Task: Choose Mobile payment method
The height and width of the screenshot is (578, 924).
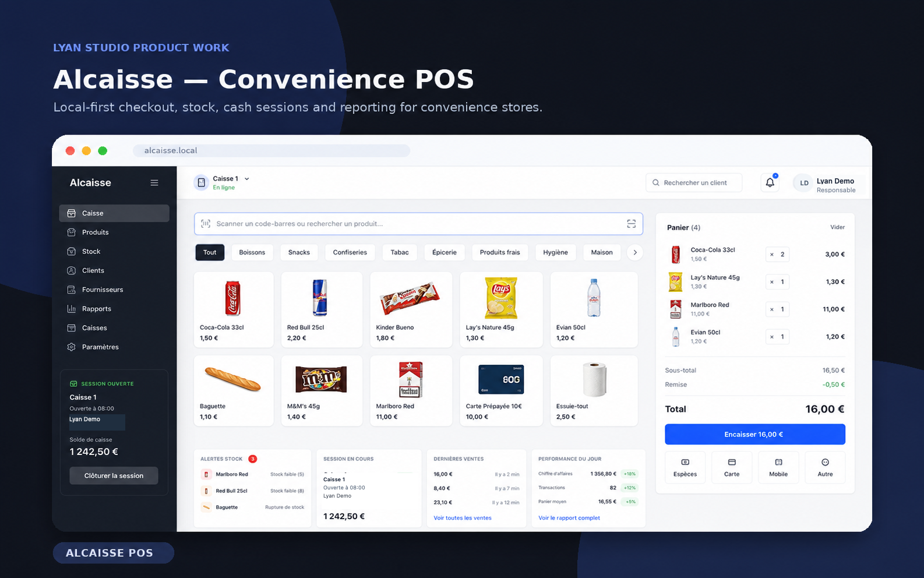Action: click(778, 467)
